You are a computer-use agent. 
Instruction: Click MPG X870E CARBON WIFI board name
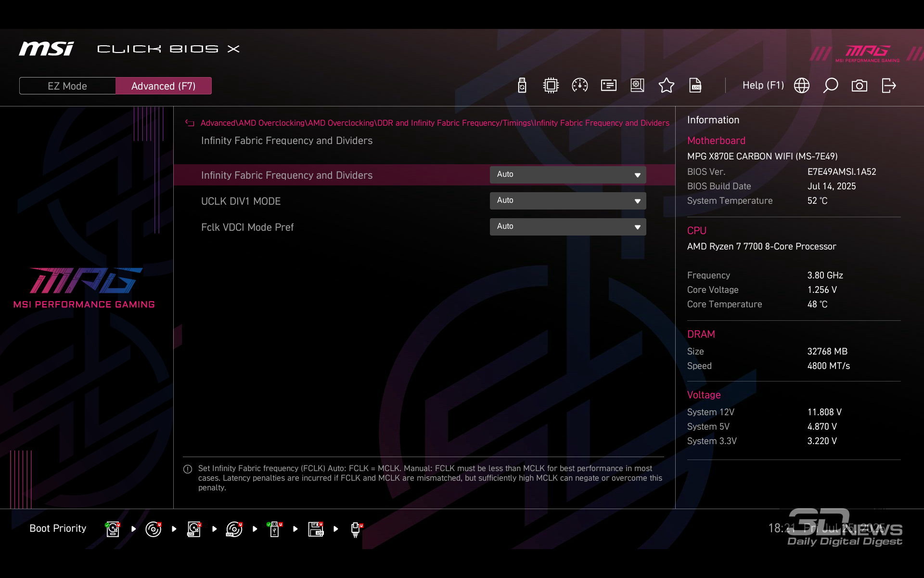pos(762,157)
